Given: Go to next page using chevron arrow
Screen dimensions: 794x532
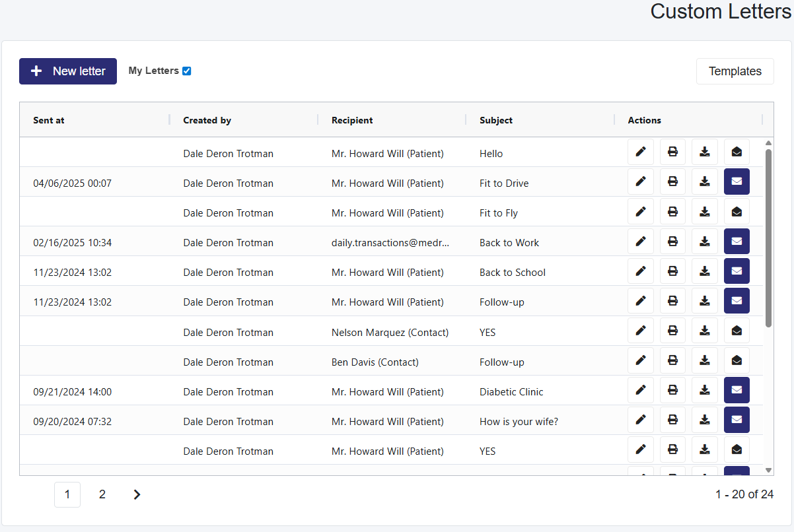Looking at the screenshot, I should coord(137,494).
